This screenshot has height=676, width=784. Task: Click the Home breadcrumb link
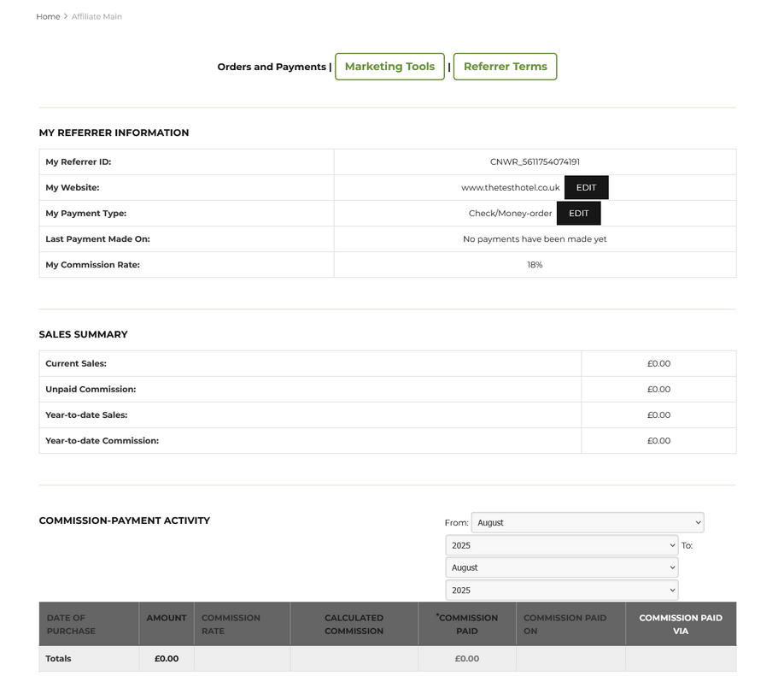(48, 16)
